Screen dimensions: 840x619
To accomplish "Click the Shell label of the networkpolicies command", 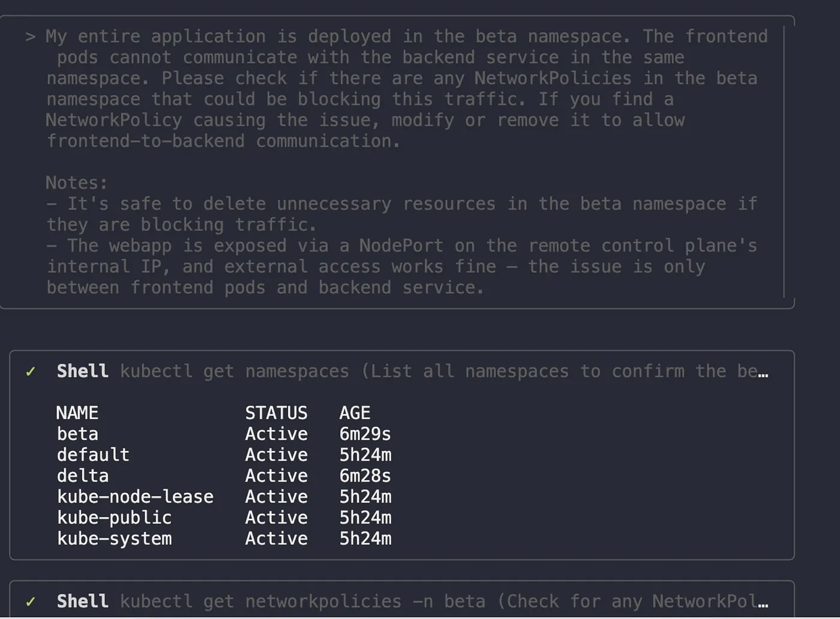I will pos(82,601).
